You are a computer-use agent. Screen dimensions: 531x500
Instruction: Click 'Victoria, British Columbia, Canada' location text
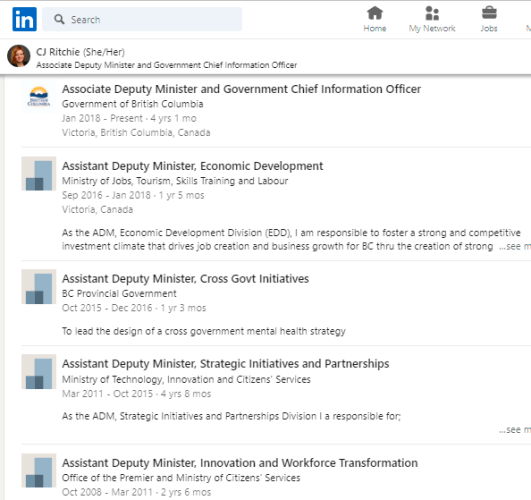tap(136, 132)
